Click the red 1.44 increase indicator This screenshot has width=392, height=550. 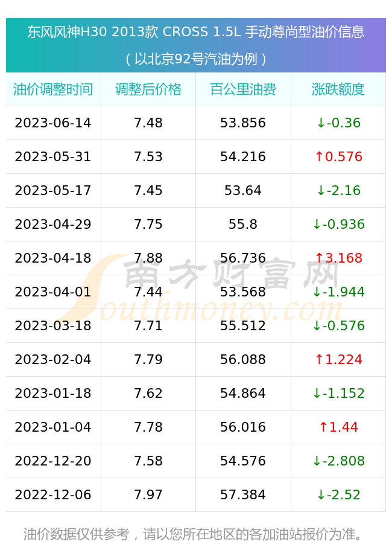[338, 427]
